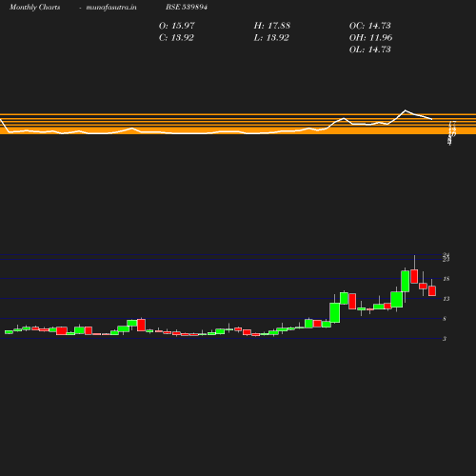This screenshot has width=476, height=476.
Task: Click the 'BSE 539894' symbol label
Action: point(187,7)
